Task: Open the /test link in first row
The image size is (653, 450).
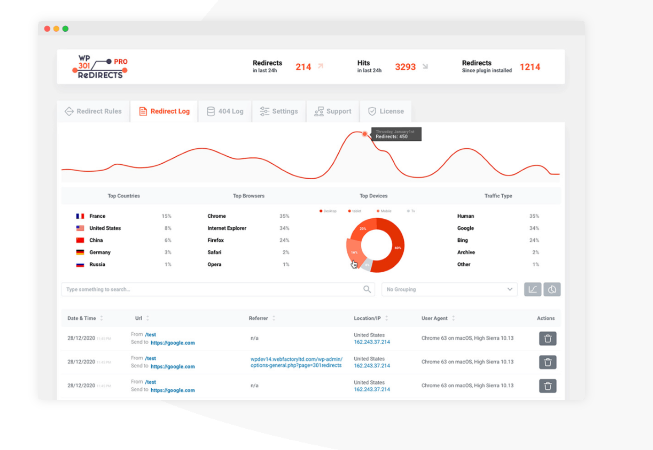Action: [150, 335]
